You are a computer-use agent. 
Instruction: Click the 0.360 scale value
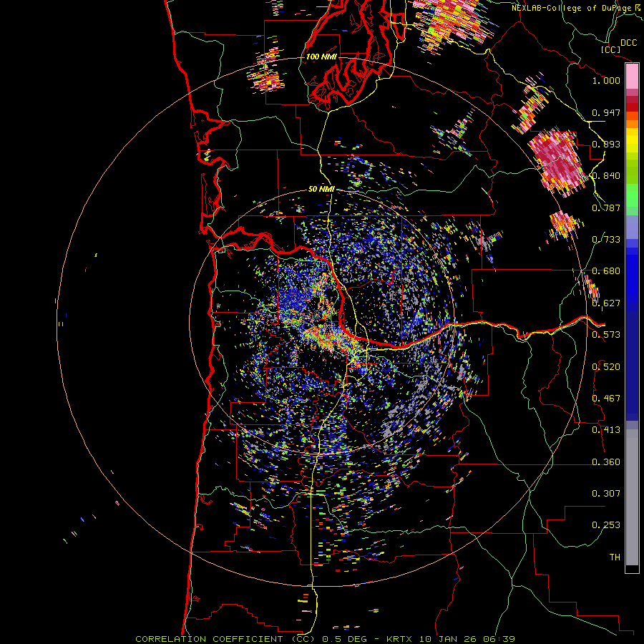pyautogui.click(x=606, y=462)
